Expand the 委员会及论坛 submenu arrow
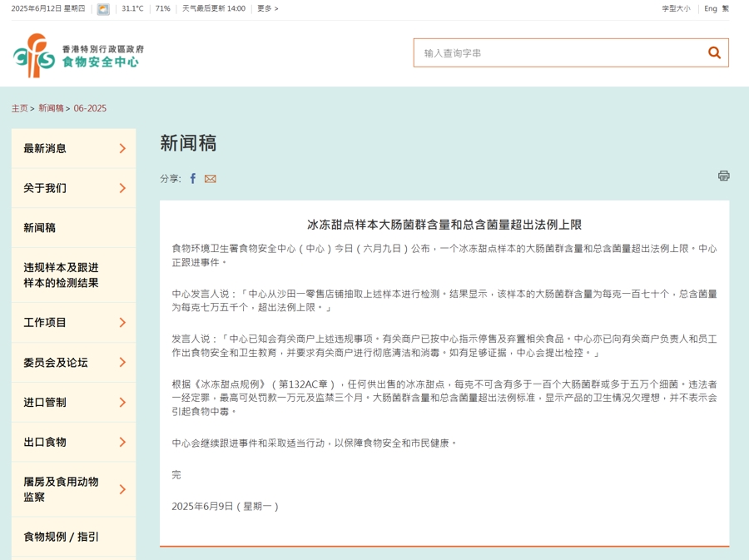 [x=122, y=363]
